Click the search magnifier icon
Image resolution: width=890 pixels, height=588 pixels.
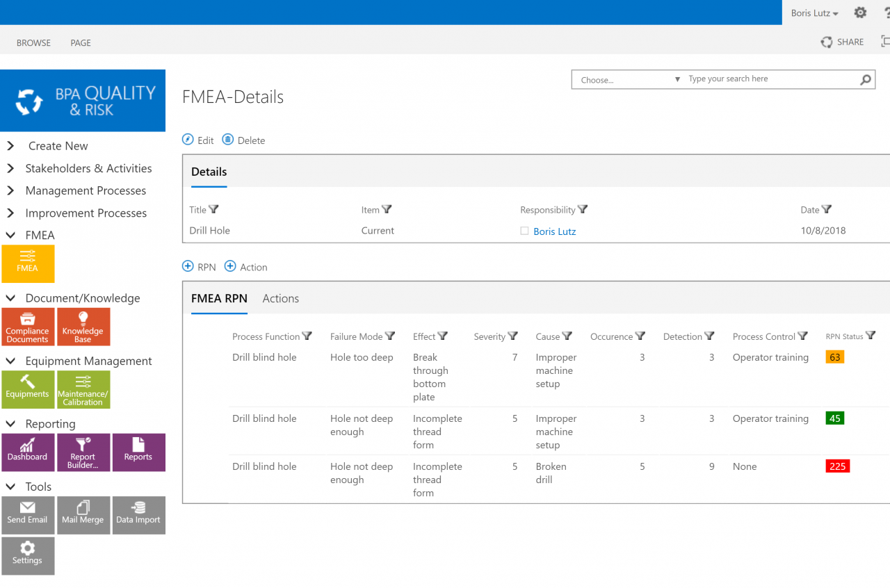pyautogui.click(x=865, y=80)
